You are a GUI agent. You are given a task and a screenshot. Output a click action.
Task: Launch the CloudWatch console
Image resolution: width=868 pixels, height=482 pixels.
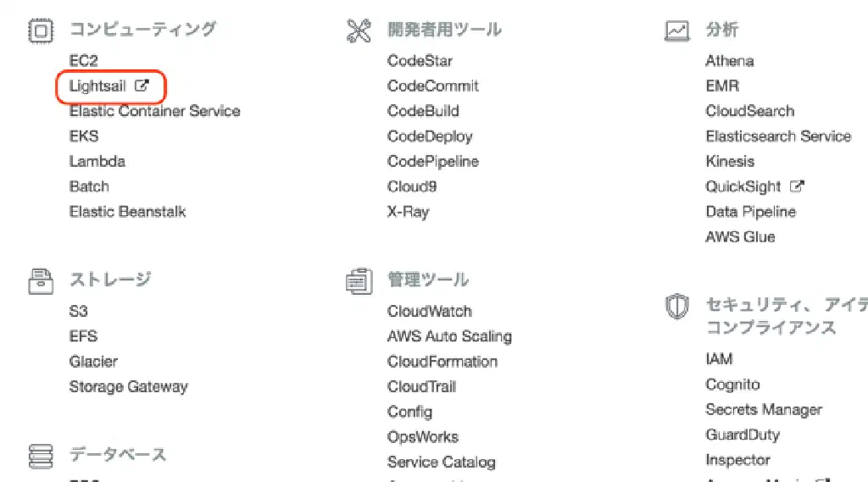pos(430,312)
